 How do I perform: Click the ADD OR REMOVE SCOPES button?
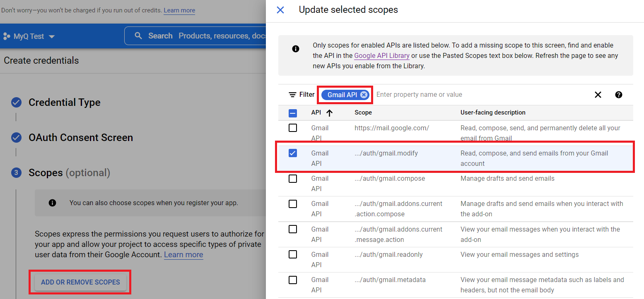[x=80, y=282]
